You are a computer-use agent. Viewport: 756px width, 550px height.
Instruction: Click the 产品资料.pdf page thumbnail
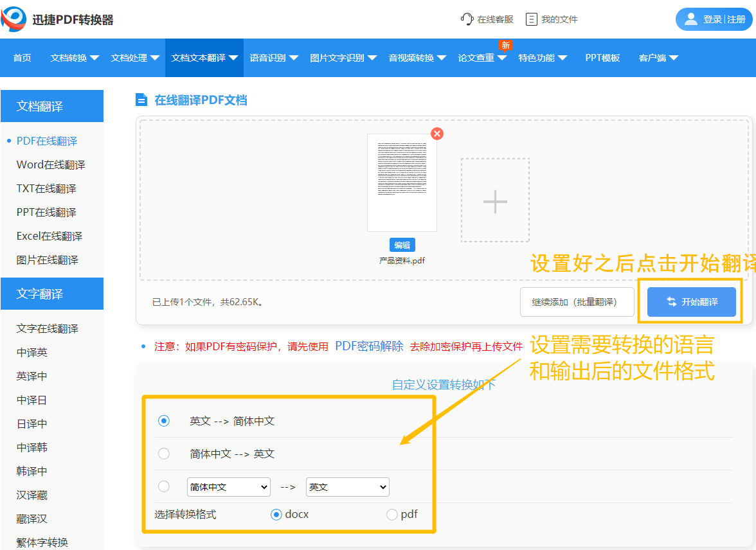[402, 182]
